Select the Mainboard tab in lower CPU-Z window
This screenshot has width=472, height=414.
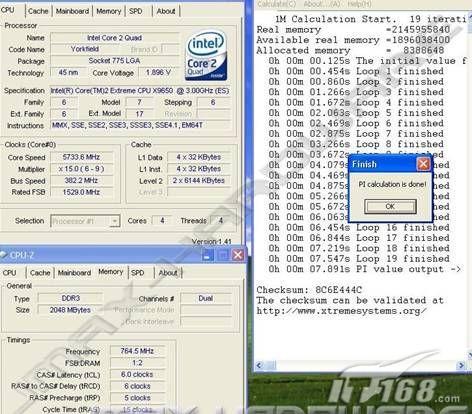tap(74, 273)
